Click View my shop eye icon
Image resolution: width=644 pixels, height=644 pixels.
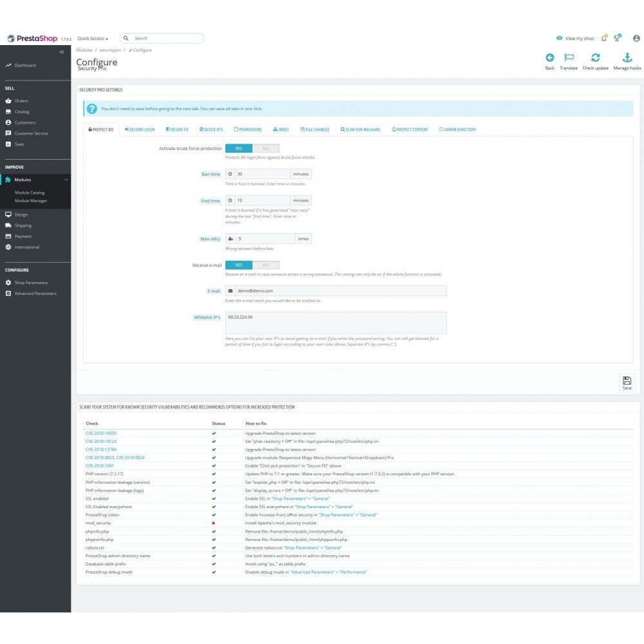coord(559,38)
